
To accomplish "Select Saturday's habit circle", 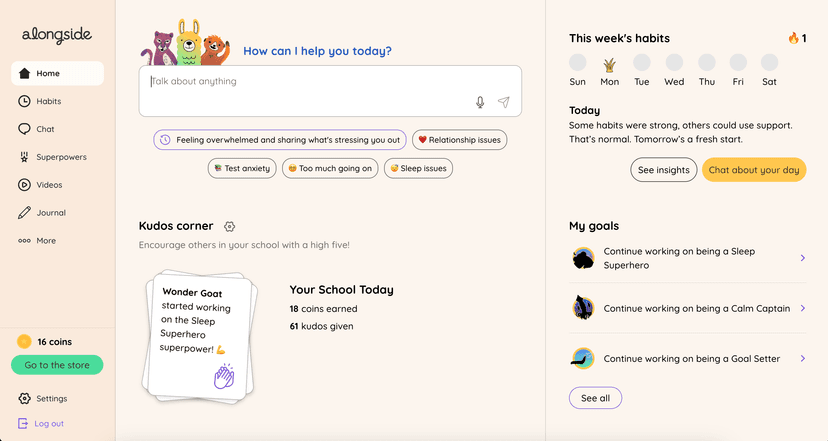I will [769, 63].
